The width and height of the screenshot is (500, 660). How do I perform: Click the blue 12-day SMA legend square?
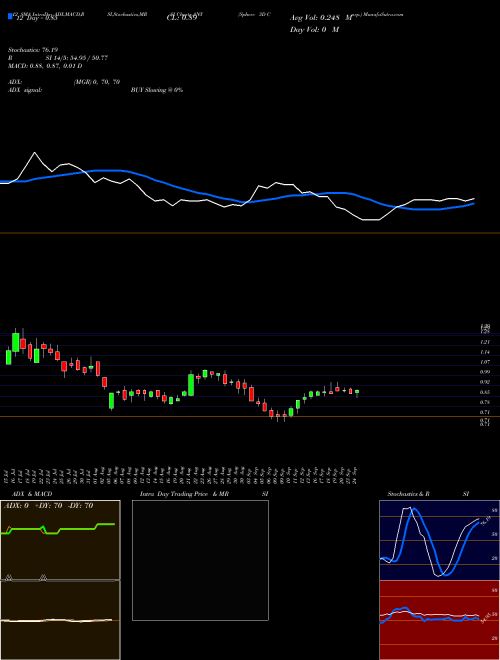[10, 17]
